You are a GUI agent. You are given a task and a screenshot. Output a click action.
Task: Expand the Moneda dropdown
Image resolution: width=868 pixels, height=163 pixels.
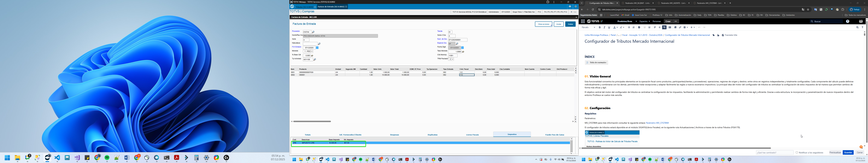pos(312,51)
